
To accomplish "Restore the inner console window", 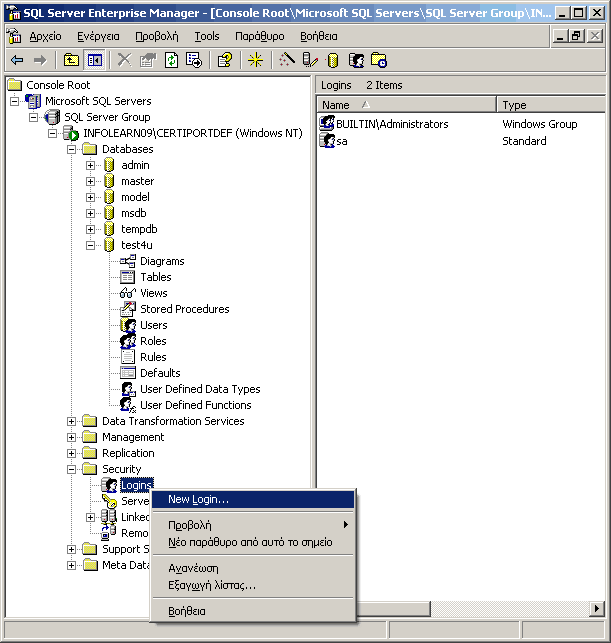I will (577, 36).
